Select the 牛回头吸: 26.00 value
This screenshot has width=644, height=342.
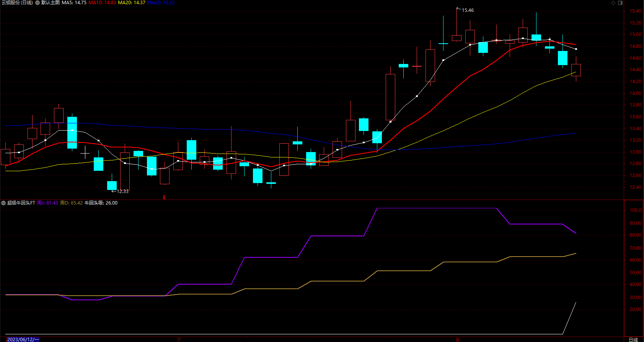click(101, 203)
